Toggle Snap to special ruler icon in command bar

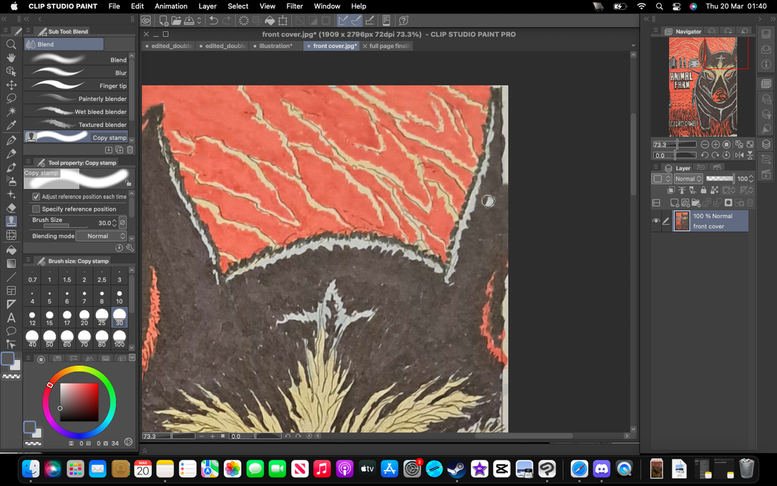[356, 20]
